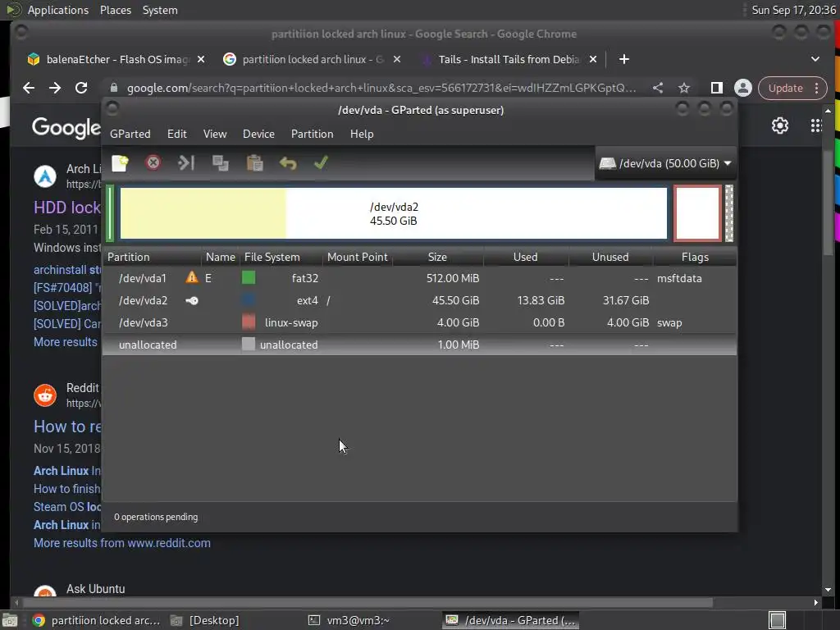This screenshot has height=630, width=840.
Task: Open the /dev/vda device selector dropdown
Action: coord(664,163)
